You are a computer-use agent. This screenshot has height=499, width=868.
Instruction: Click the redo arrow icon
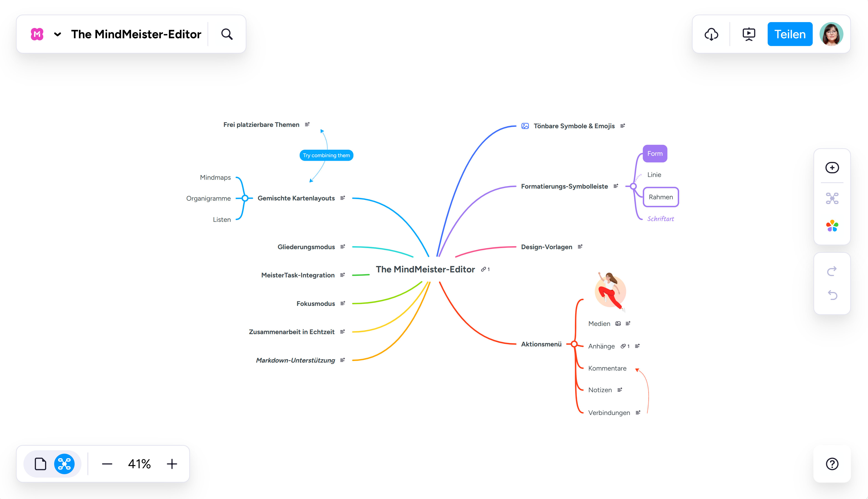pos(832,271)
